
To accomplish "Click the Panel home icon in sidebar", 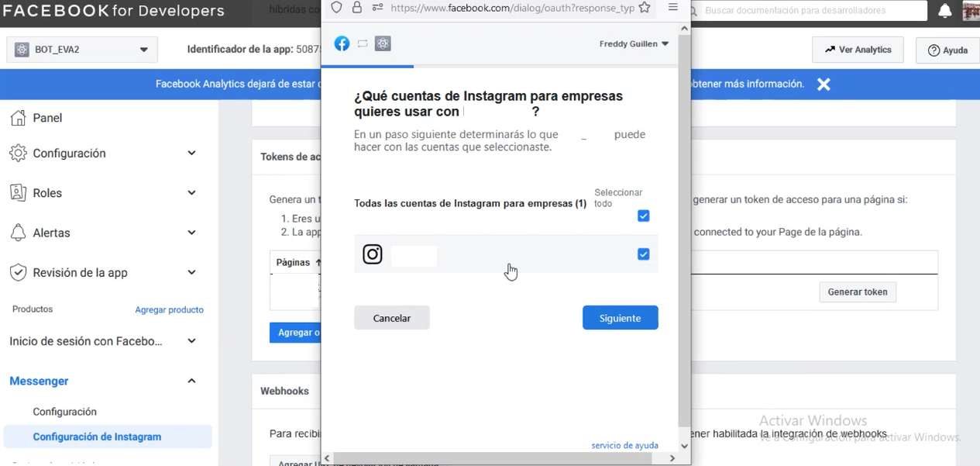I will pyautogui.click(x=18, y=118).
